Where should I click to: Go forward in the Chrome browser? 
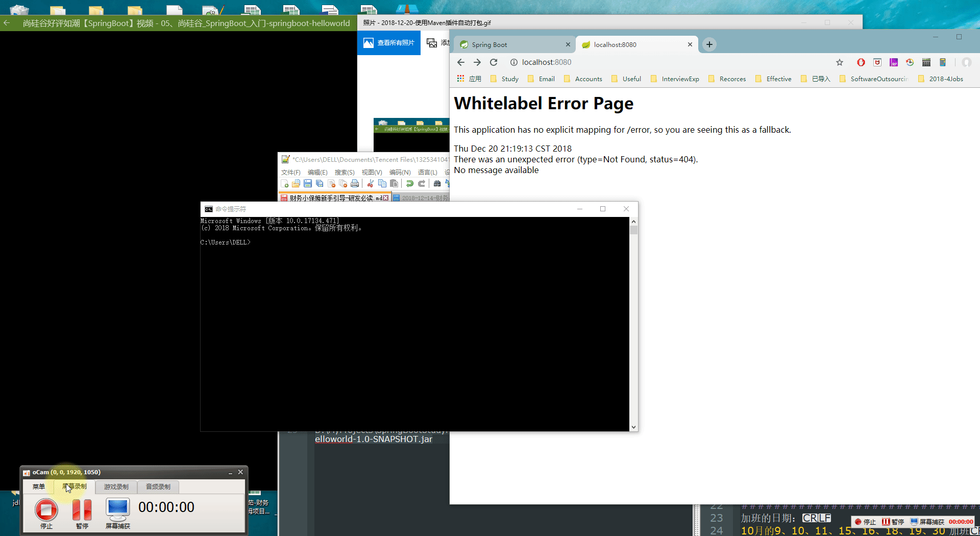477,62
